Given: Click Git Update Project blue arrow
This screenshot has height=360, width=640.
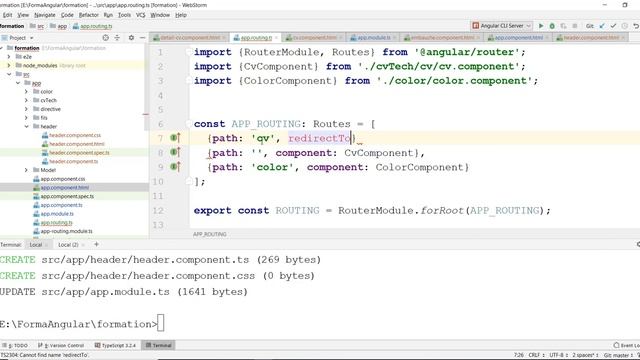Looking at the screenshot, I should pos(602,26).
